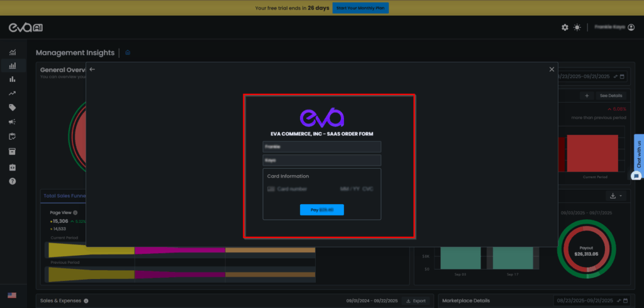This screenshot has width=644, height=308.
Task: Select the Total Sales Funnel tab
Action: point(65,196)
